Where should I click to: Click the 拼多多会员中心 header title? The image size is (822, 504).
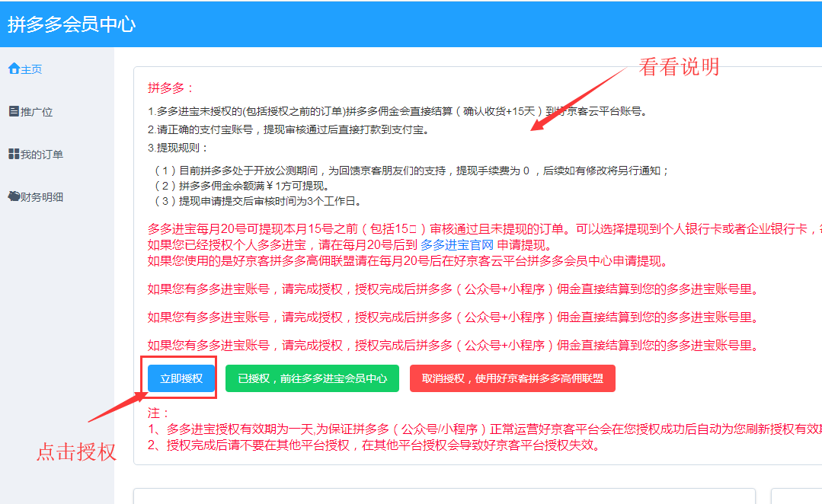pos(72,24)
